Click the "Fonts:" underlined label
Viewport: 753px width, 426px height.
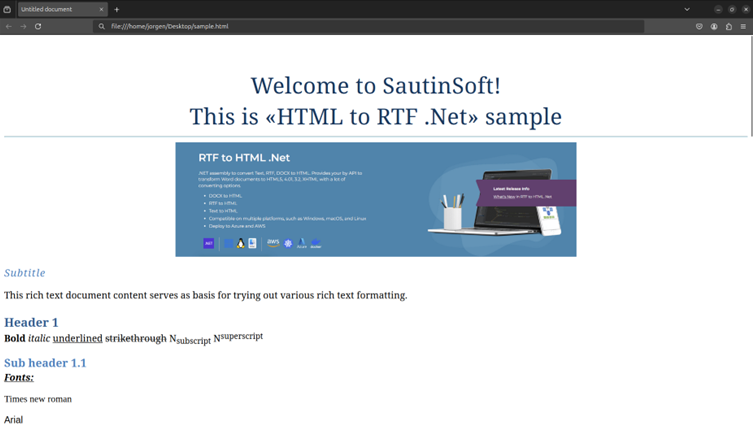click(x=19, y=377)
